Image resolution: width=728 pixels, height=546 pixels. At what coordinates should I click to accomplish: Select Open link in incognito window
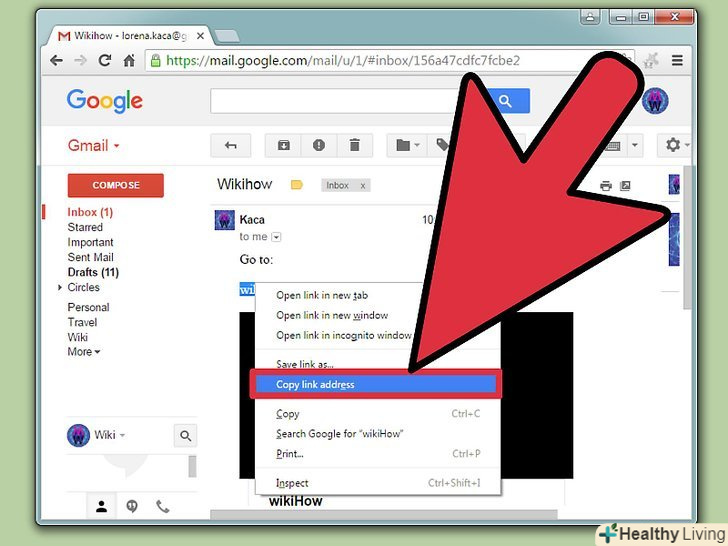(x=344, y=336)
